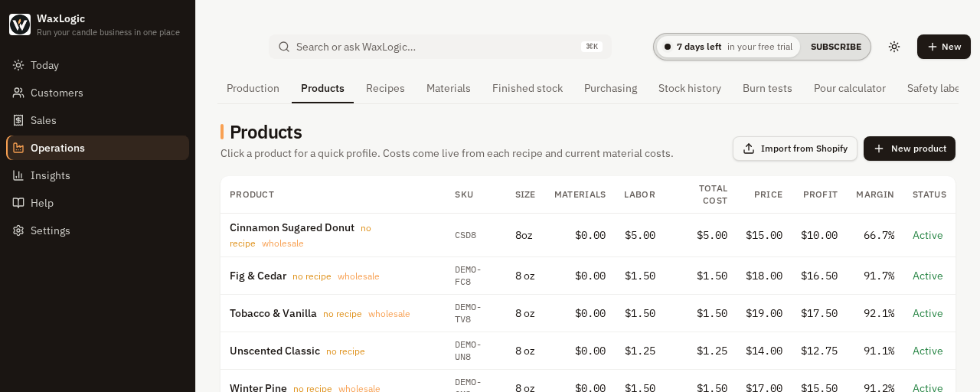Click the 66.7% margin cell
The image size is (980, 392).
pos(879,235)
